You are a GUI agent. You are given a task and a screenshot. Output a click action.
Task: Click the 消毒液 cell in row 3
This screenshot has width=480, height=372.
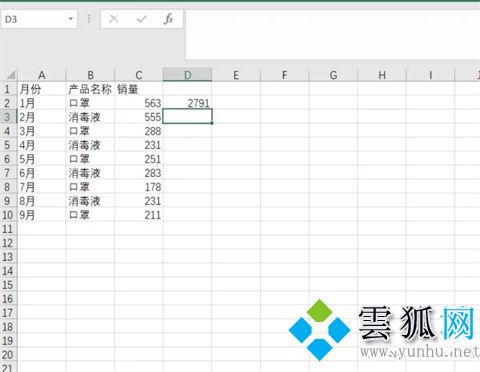[90, 117]
